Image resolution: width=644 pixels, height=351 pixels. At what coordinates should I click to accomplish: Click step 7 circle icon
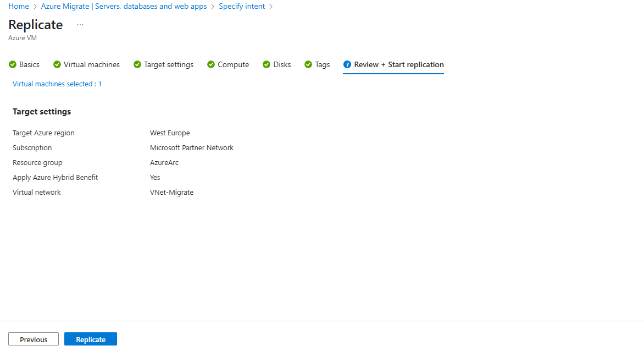(x=347, y=64)
